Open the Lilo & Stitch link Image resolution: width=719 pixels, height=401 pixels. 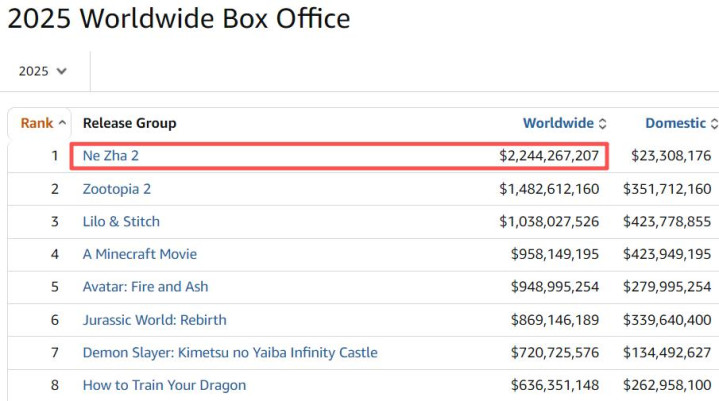click(121, 221)
